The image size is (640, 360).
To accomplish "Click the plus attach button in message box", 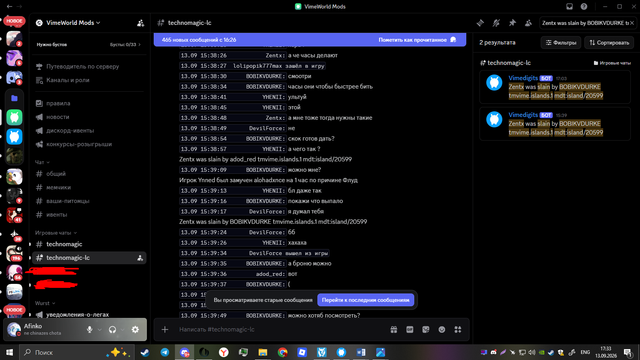I will pyautogui.click(x=164, y=329).
